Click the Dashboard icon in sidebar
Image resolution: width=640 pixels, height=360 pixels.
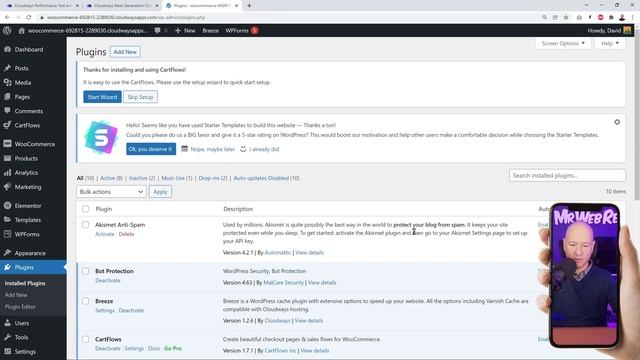tap(7, 49)
